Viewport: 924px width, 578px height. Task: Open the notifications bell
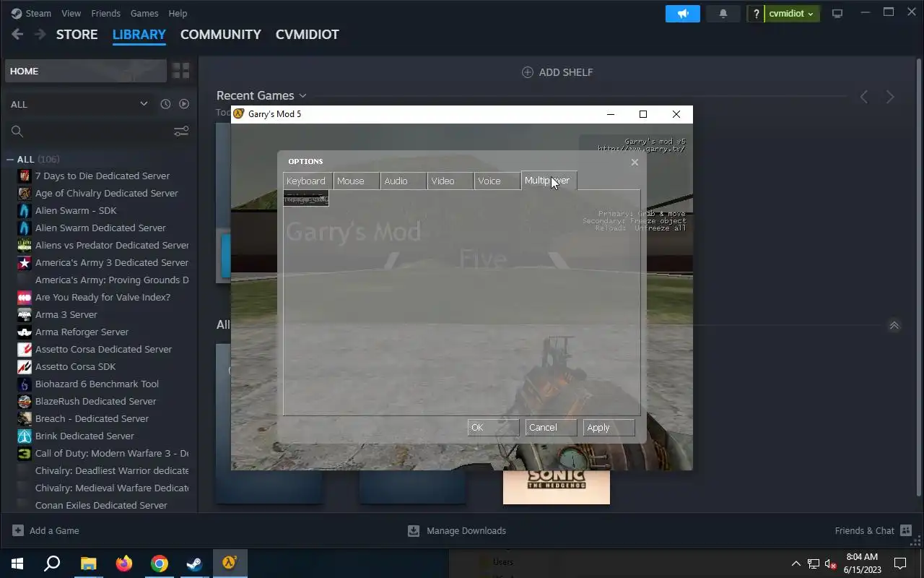point(723,14)
